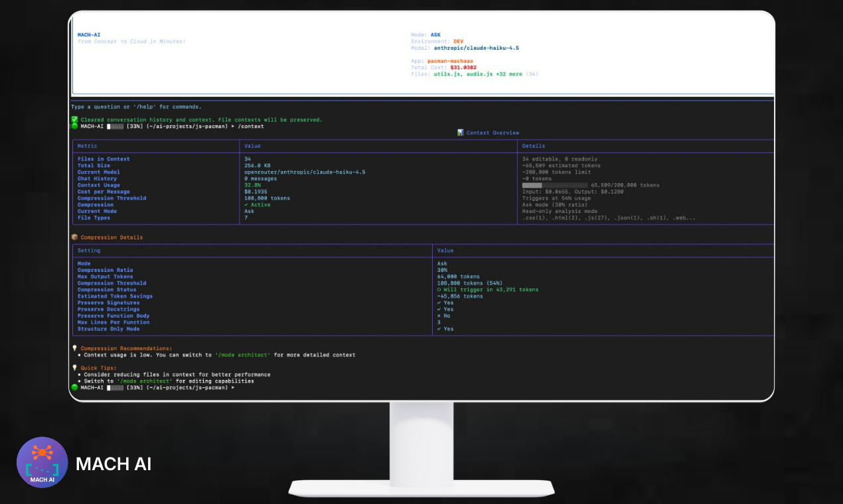The width and height of the screenshot is (843, 504).
Task: Click the '✓ Active' compression value
Action: tap(258, 204)
